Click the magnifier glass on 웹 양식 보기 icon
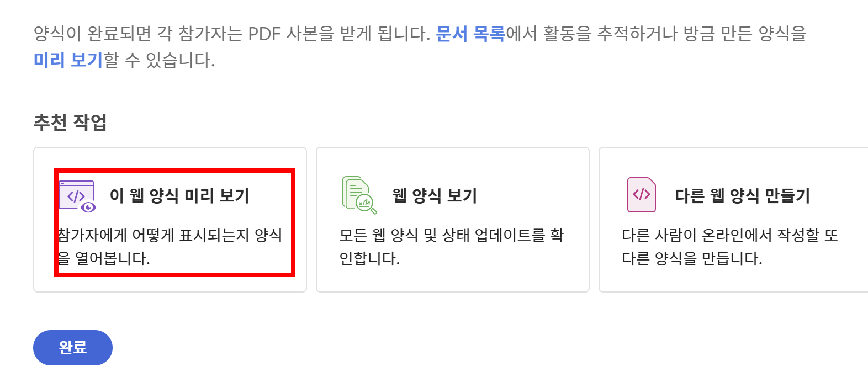The height and width of the screenshot is (388, 868). [x=367, y=205]
